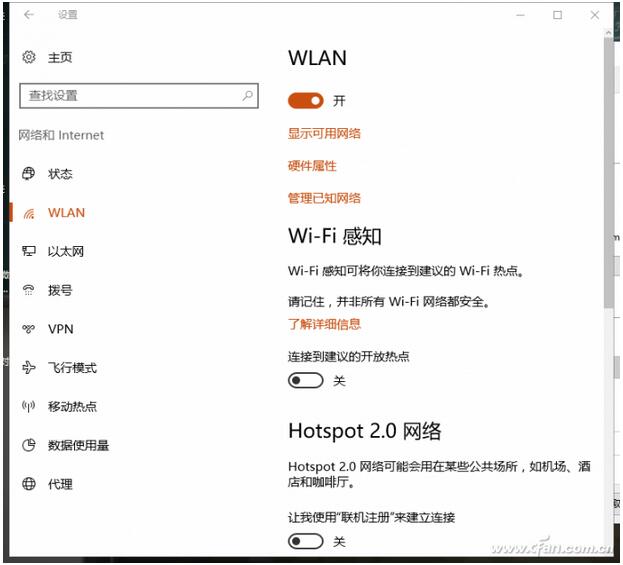623x565 pixels.
Task: Click the 显示可用网络 link
Action: point(324,134)
